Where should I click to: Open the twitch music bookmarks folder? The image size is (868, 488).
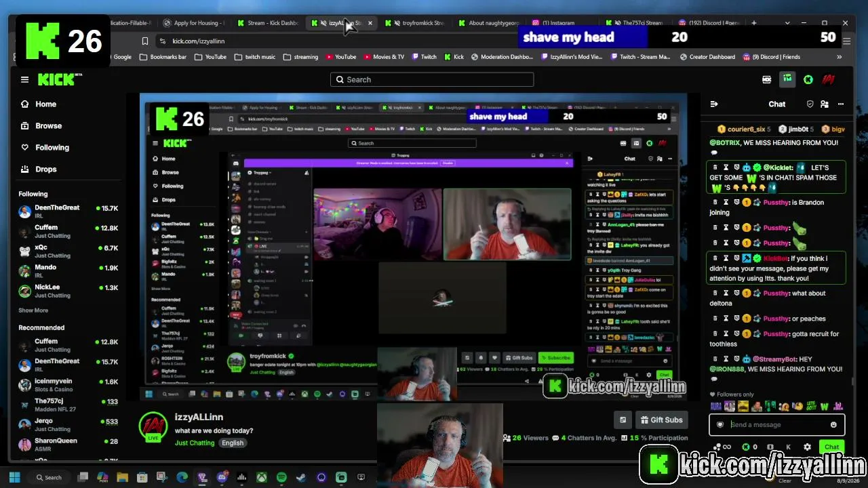pyautogui.click(x=255, y=57)
